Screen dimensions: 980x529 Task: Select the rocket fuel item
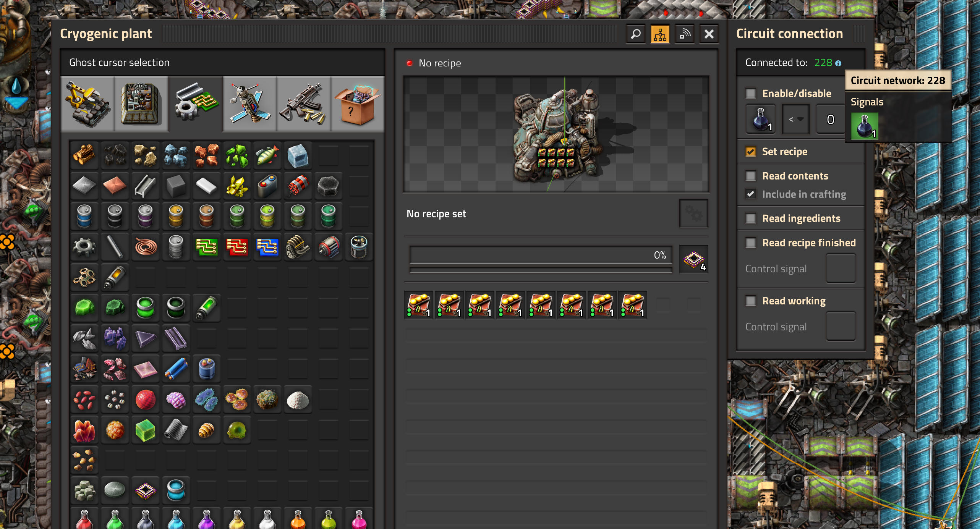click(115, 277)
